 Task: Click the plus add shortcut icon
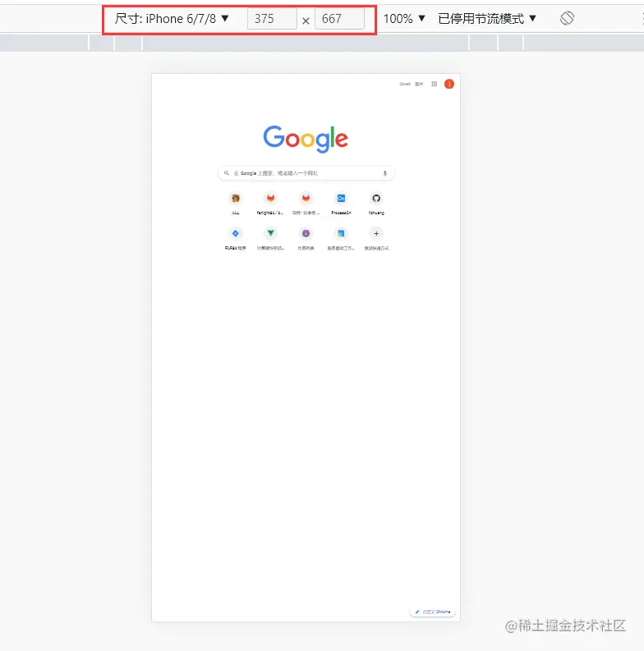point(376,233)
